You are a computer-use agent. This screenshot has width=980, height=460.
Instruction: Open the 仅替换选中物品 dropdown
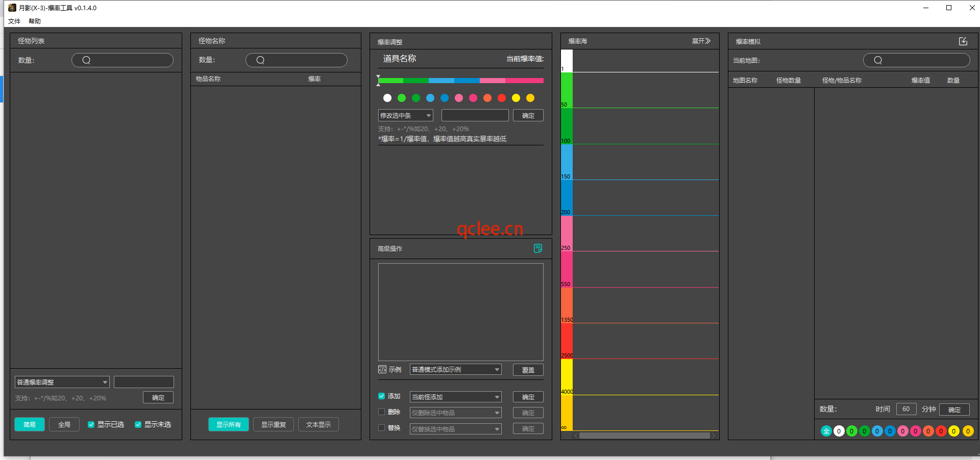(456, 429)
